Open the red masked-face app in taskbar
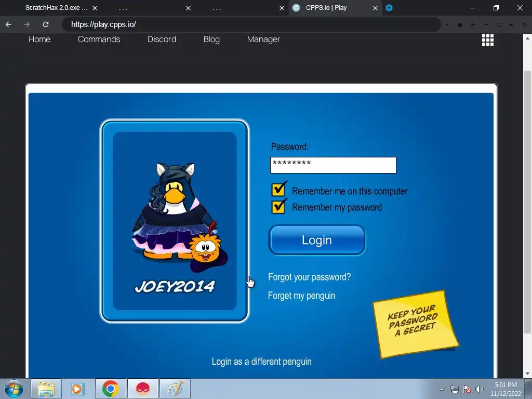The image size is (532, 399). [143, 389]
